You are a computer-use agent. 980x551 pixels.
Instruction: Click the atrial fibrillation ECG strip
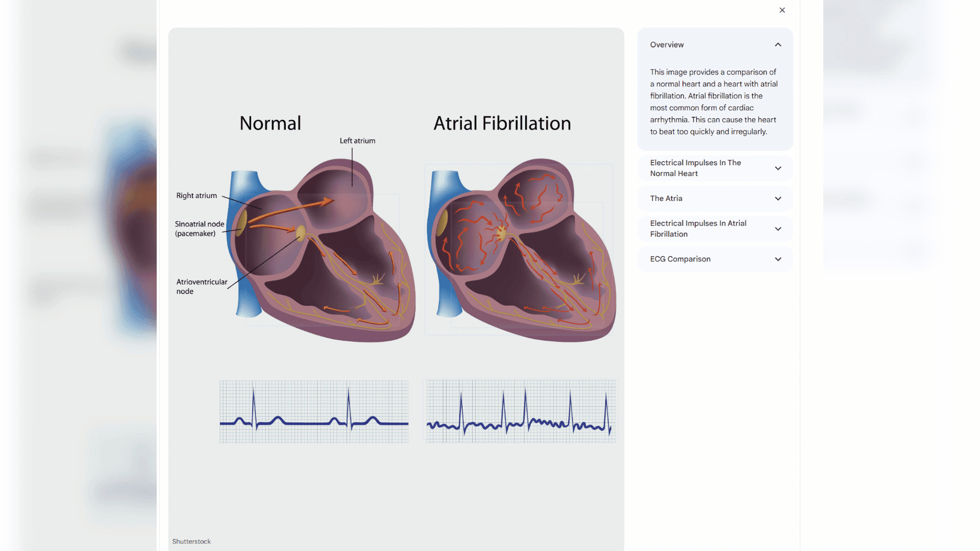pos(521,411)
